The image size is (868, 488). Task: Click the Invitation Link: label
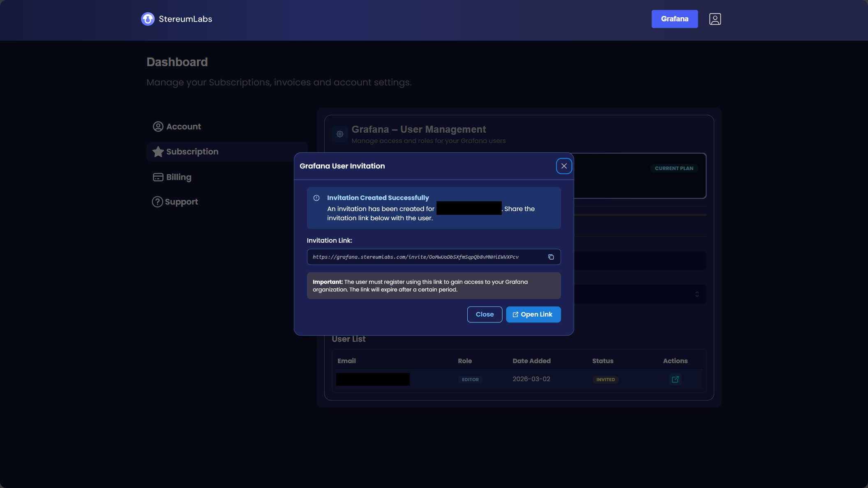point(329,241)
